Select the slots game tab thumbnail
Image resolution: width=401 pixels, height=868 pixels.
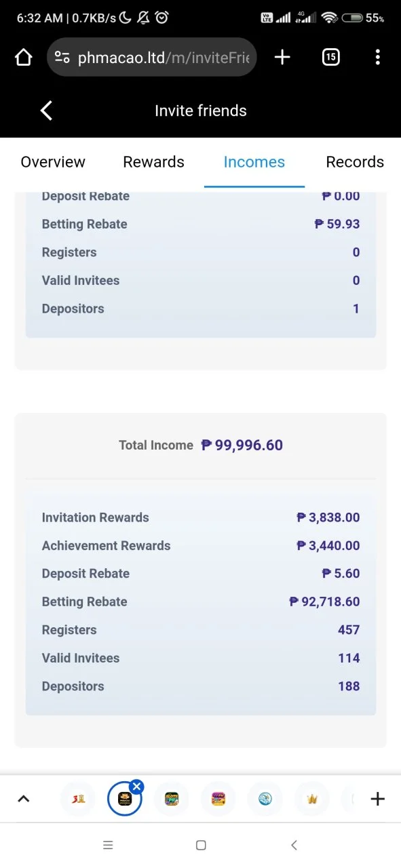point(171,799)
